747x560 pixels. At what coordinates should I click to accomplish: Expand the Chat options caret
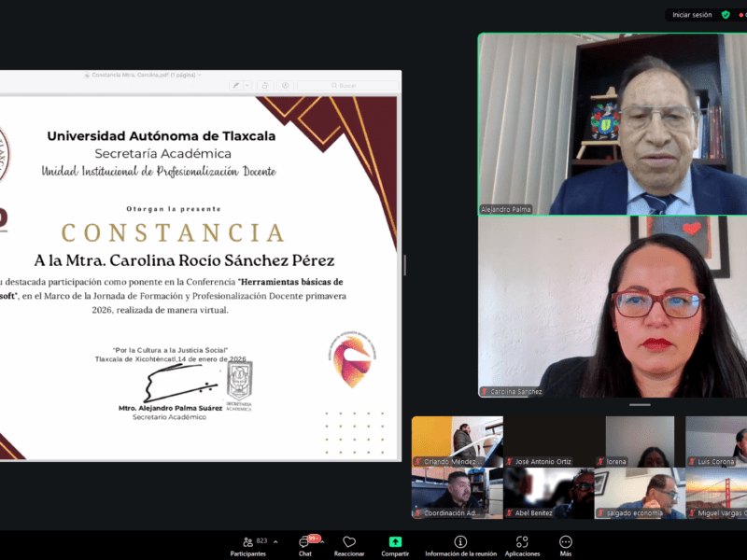click(x=323, y=541)
